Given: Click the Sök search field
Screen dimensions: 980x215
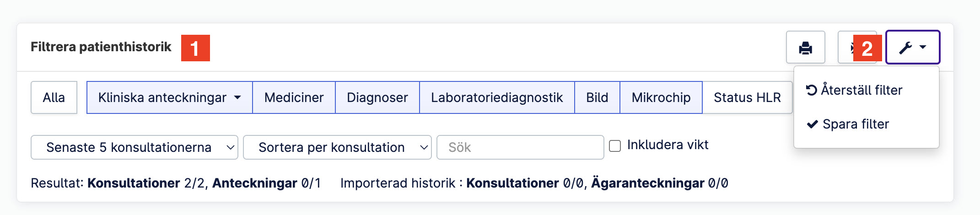Looking at the screenshot, I should [x=520, y=147].
